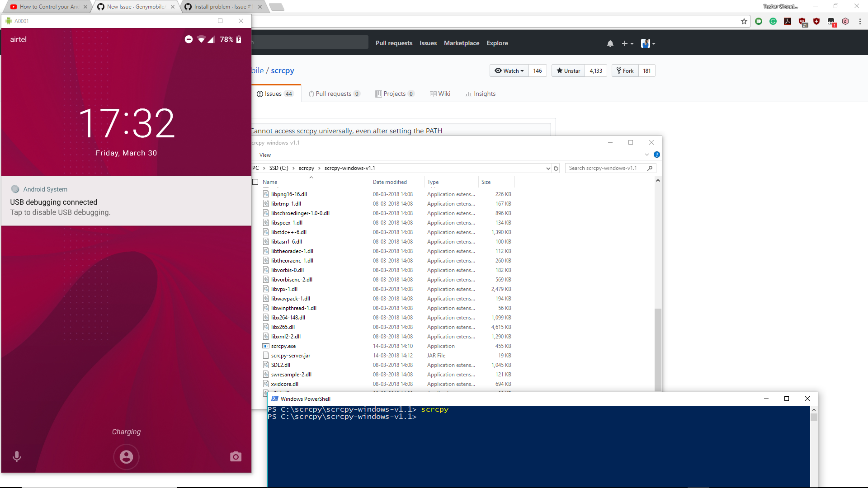
Task: Switch to the Wiki tab
Action: click(440, 94)
